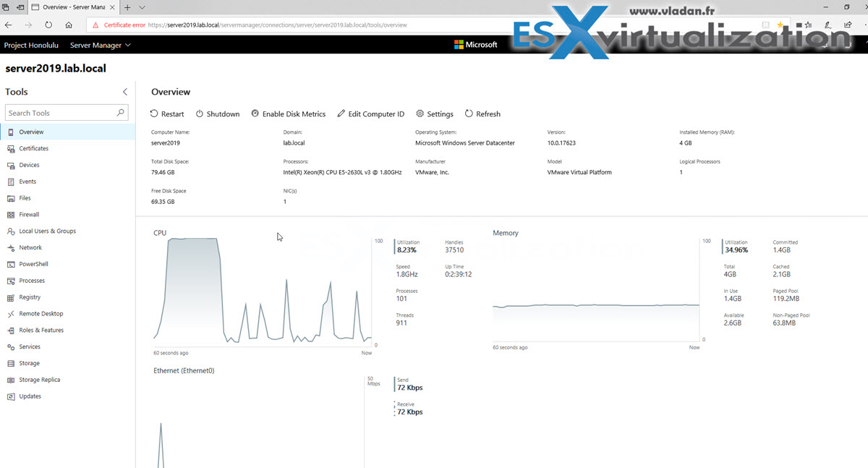868x468 pixels.
Task: Click the Microsoft logo in the header
Action: tap(475, 45)
